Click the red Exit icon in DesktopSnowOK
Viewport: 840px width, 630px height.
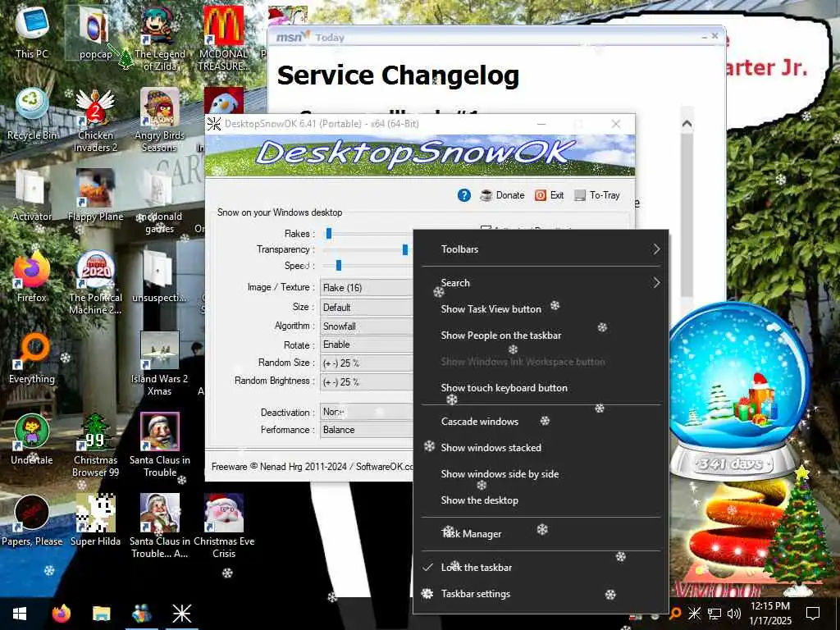[x=540, y=195]
